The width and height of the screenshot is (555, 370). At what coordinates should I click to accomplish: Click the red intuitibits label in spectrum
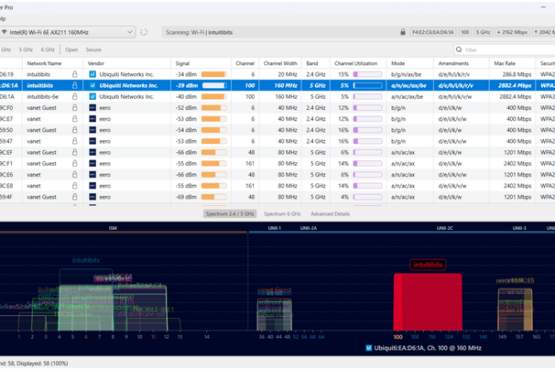coord(428,265)
